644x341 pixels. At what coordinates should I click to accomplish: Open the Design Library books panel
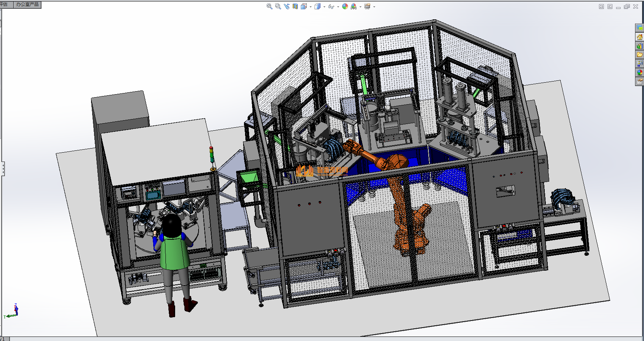point(640,46)
